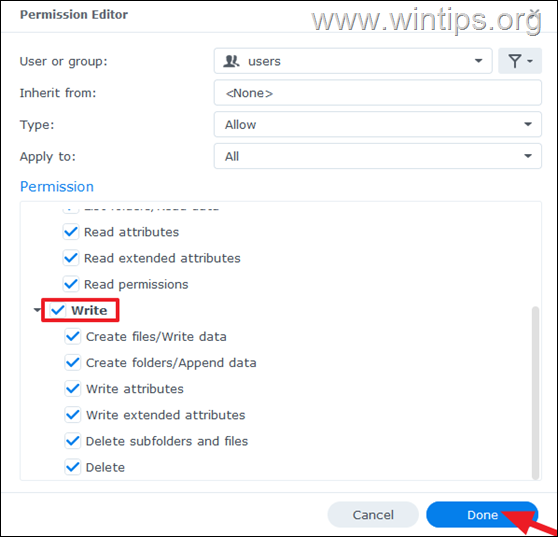The height and width of the screenshot is (537, 558).
Task: Click the users group icon in the field
Action: coord(231,61)
